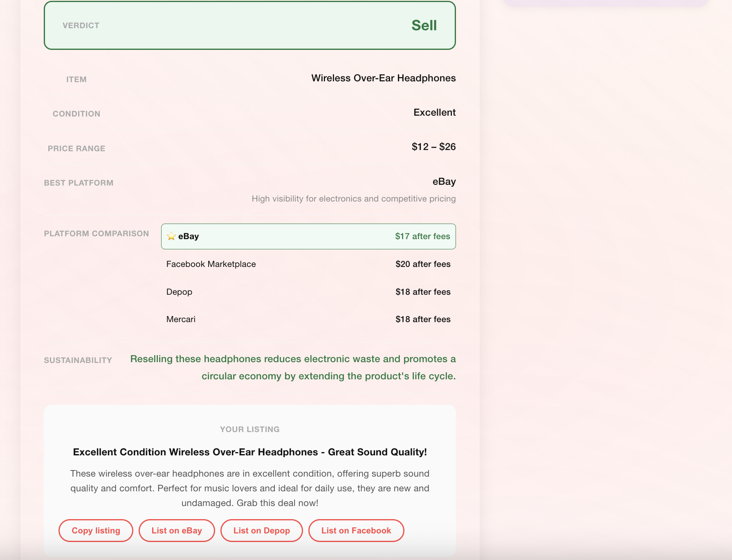Click the List on Depop button
The image size is (732, 560).
pyautogui.click(x=262, y=531)
